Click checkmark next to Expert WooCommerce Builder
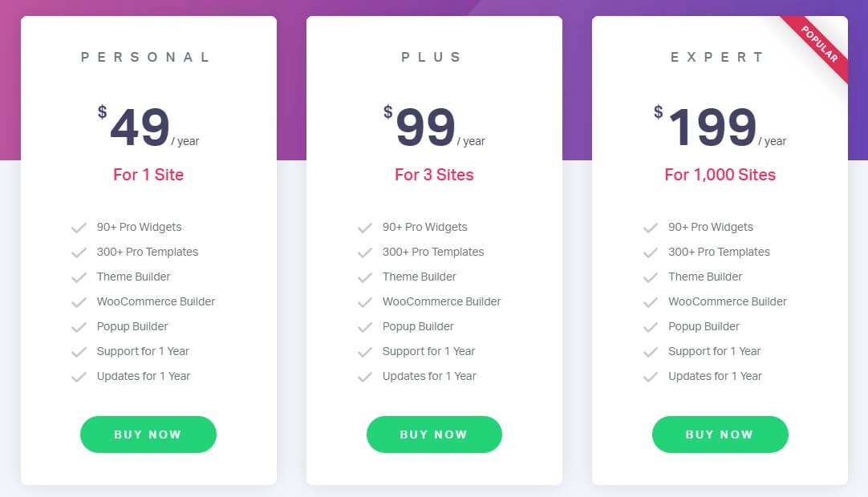 pyautogui.click(x=651, y=303)
